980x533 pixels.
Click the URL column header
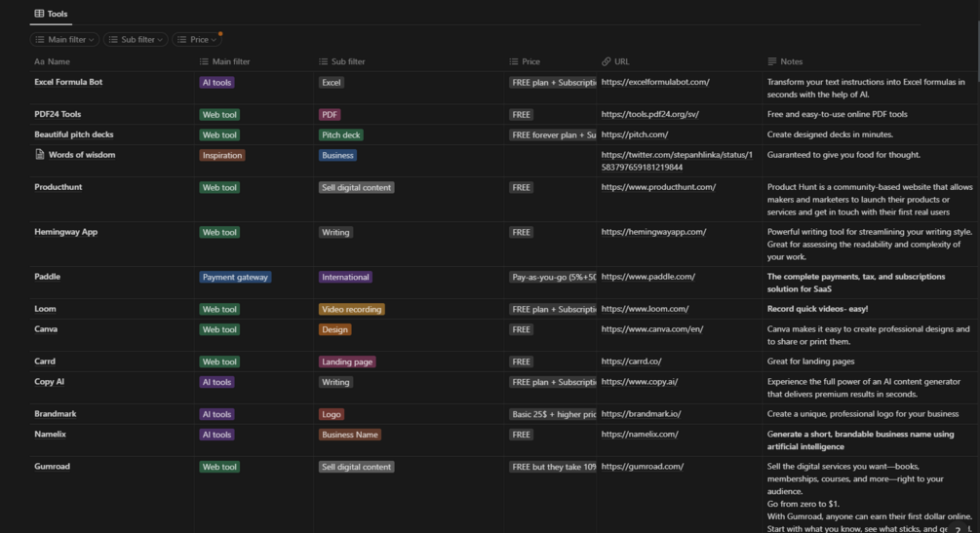coord(615,61)
